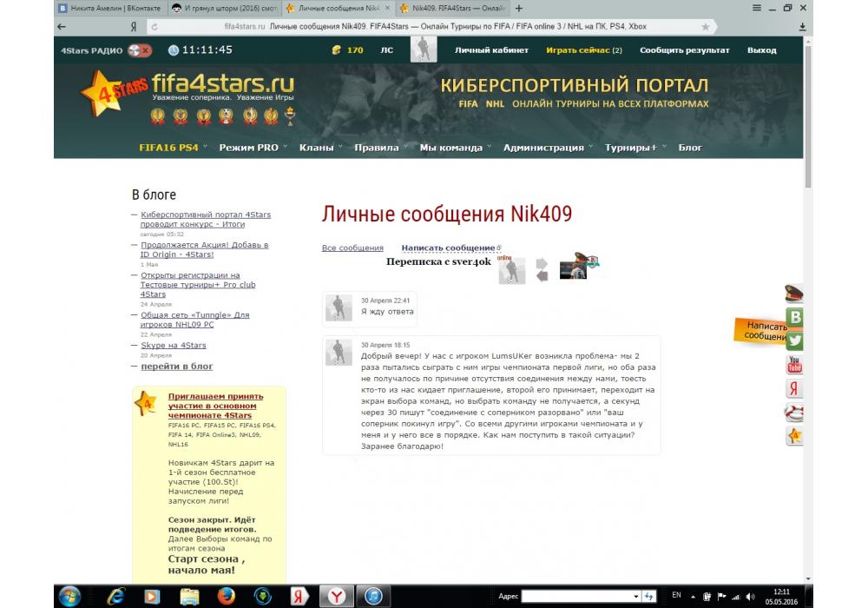Click the taskbar Адрес input field
Viewport: 868px width, 608px height.
(577, 596)
